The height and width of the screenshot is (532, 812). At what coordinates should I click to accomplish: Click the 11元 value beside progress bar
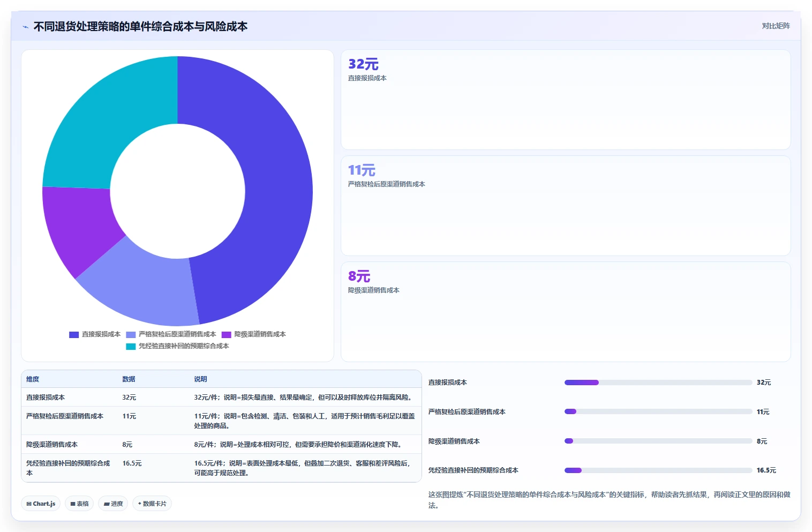[x=763, y=412]
